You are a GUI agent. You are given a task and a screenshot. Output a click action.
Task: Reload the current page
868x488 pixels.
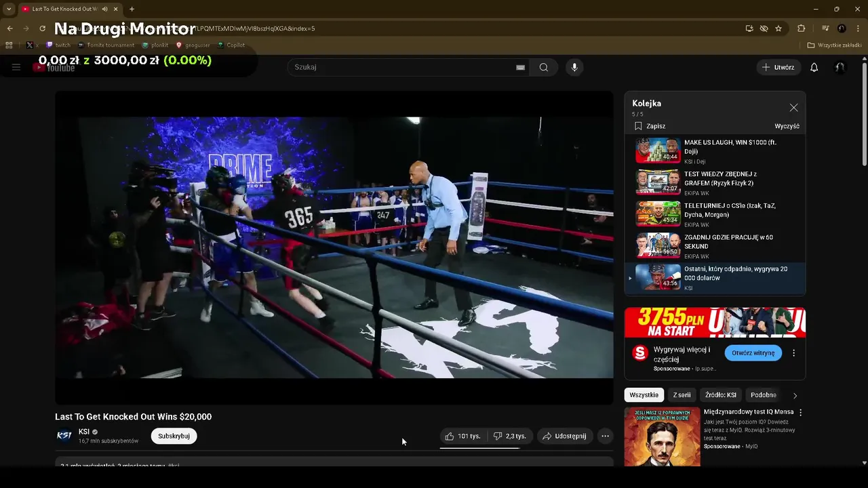point(42,28)
